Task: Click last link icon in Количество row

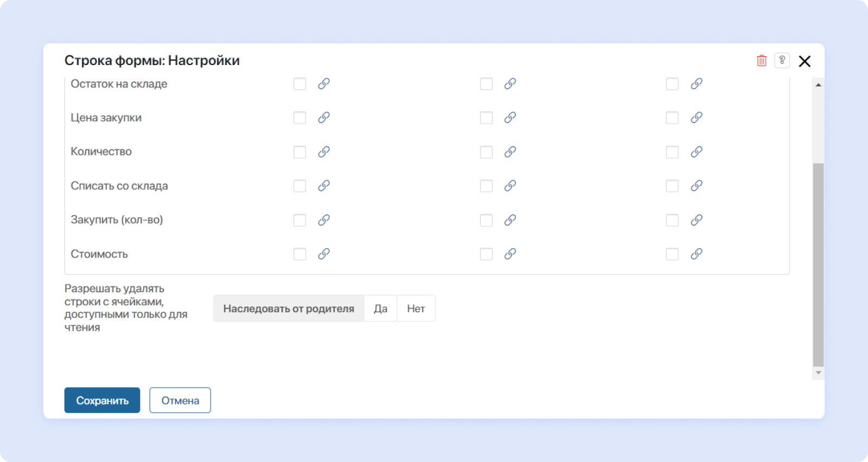Action: click(697, 152)
